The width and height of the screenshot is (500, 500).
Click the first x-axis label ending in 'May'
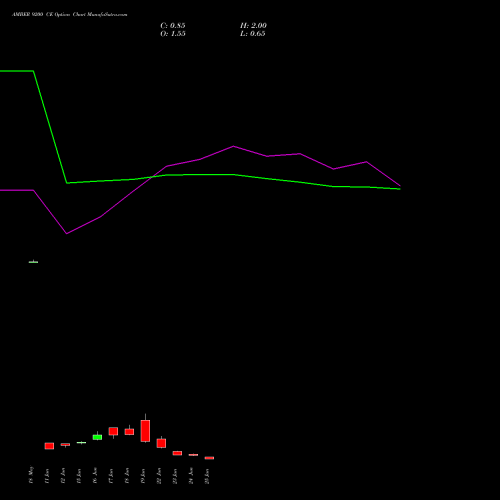coord(31,475)
